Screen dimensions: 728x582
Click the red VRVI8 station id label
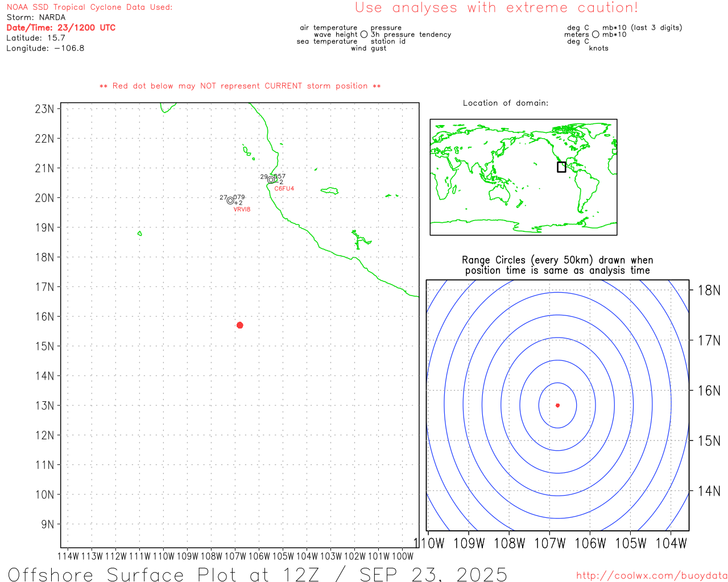(242, 210)
